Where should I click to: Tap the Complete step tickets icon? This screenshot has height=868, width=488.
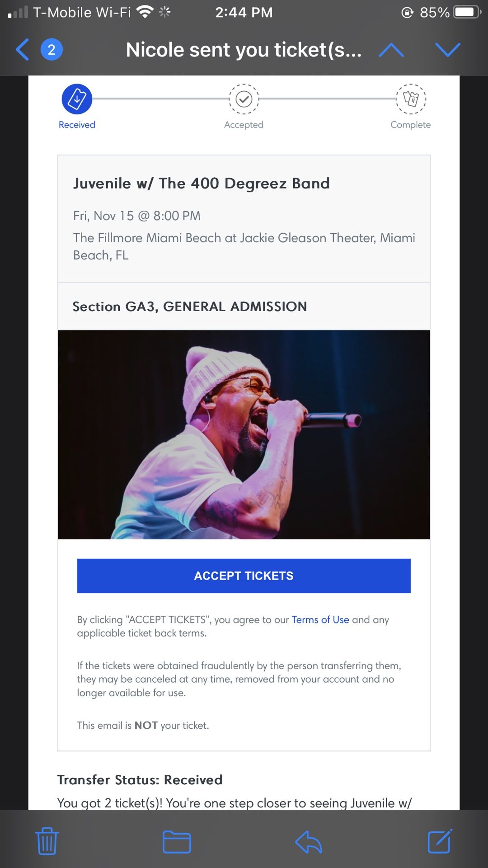coord(411,99)
